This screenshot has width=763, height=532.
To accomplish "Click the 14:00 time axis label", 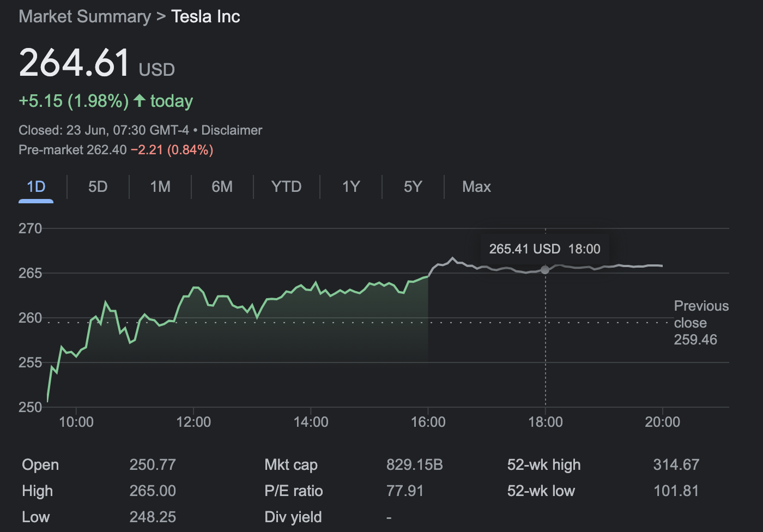I will [x=311, y=422].
